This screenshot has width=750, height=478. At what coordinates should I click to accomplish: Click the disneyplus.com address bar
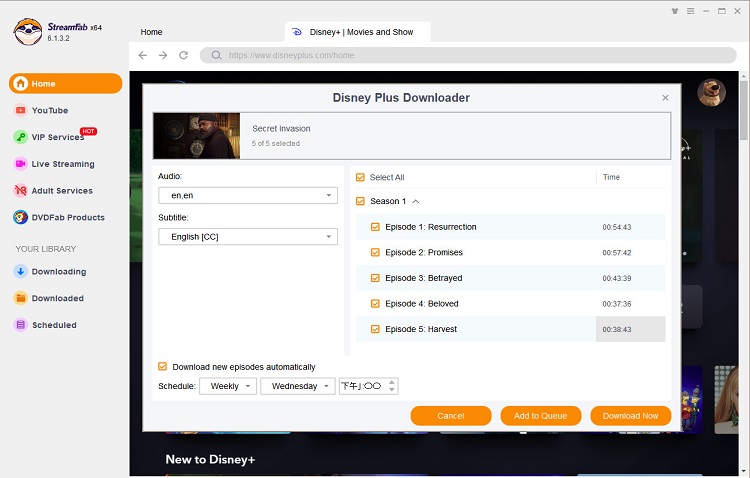468,55
